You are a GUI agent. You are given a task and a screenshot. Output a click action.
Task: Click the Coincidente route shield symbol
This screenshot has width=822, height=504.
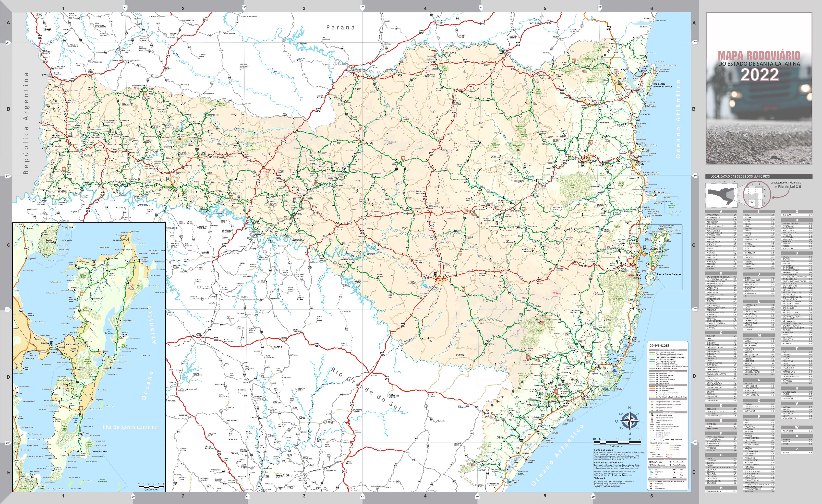(x=673, y=440)
